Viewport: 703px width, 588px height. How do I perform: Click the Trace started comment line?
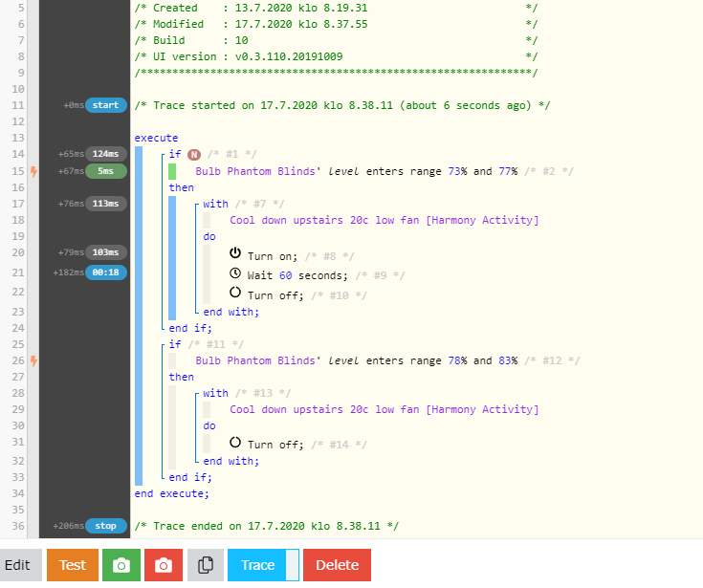(x=342, y=105)
